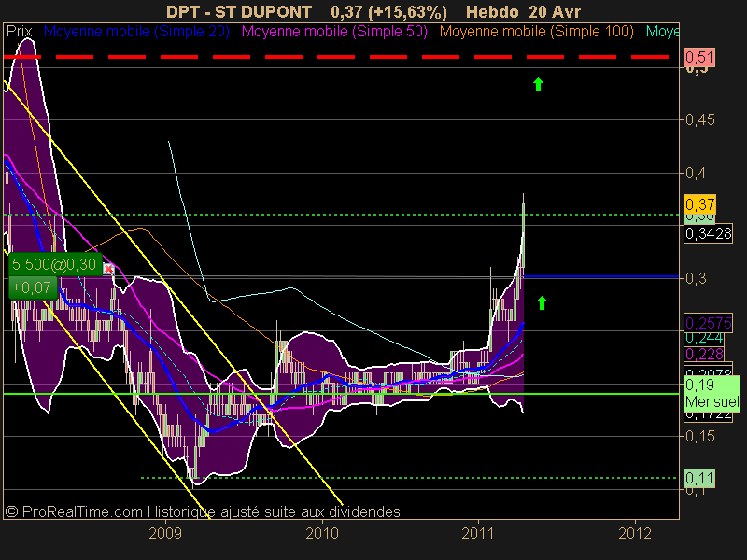
Task: Click the 0,4 price axis label
Action: click(696, 173)
